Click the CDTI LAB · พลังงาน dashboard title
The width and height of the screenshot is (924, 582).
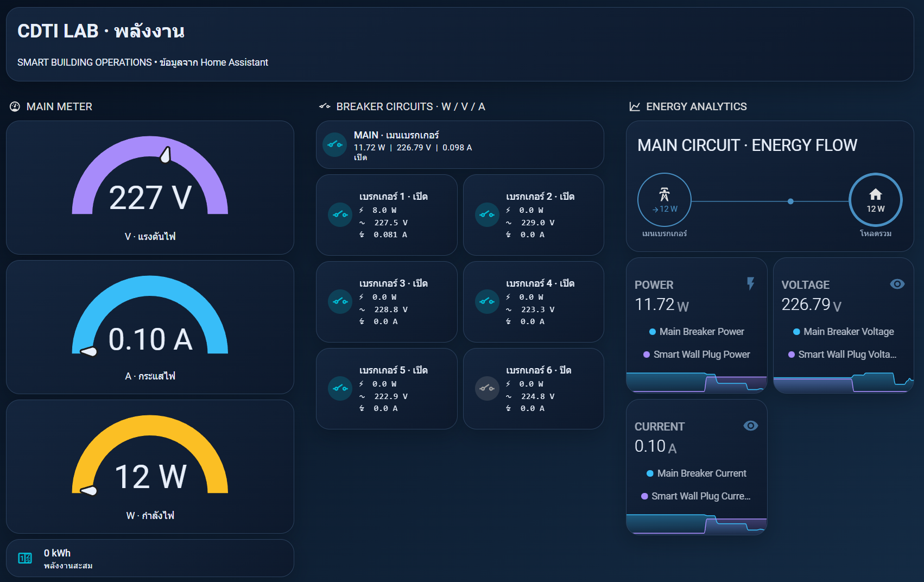(x=101, y=31)
